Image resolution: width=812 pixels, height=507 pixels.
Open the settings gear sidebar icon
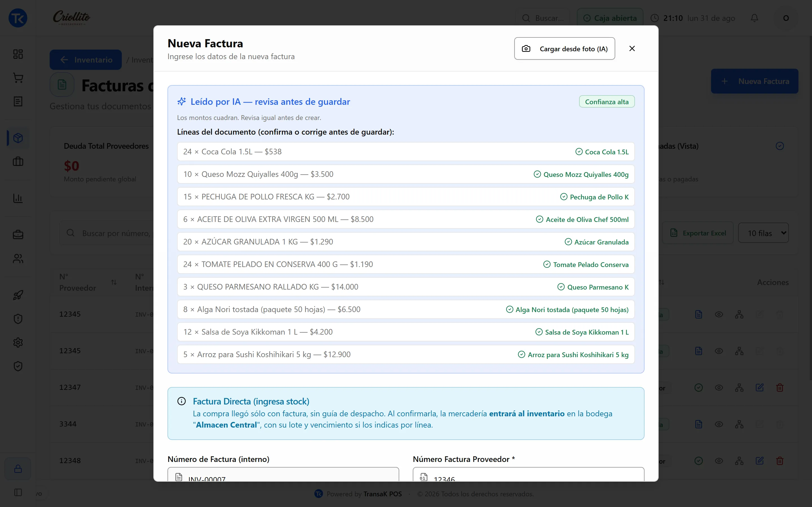(x=18, y=342)
